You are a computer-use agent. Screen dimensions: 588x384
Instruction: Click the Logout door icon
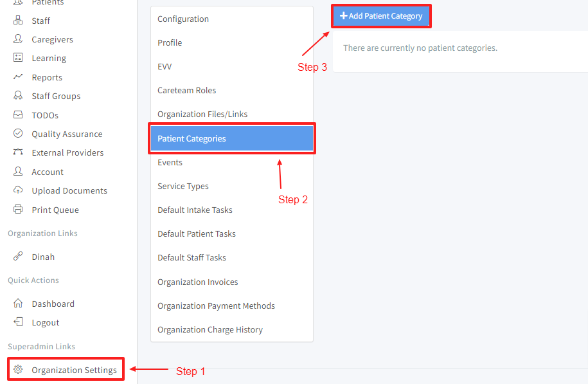click(x=18, y=322)
